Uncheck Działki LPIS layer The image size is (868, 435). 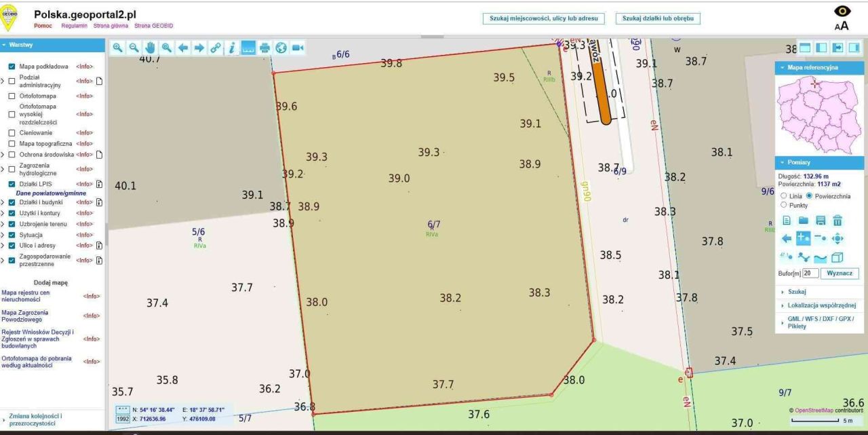pos(12,184)
